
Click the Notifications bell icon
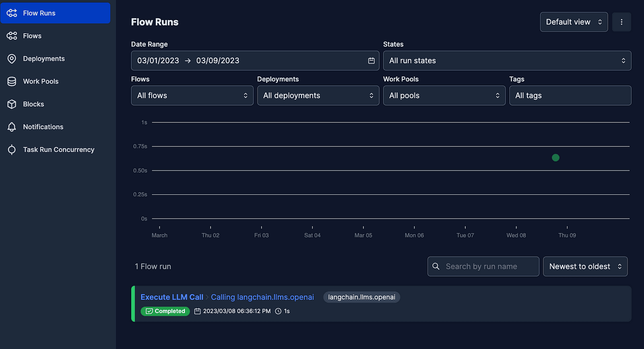(x=12, y=127)
